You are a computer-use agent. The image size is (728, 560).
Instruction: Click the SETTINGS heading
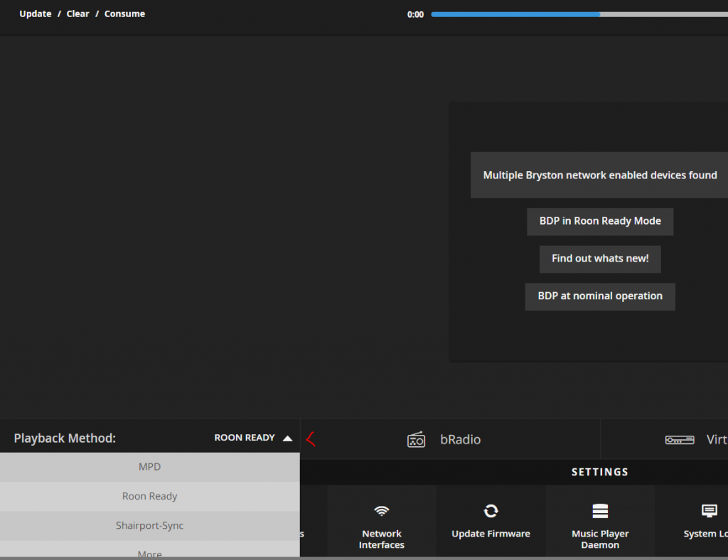600,473
